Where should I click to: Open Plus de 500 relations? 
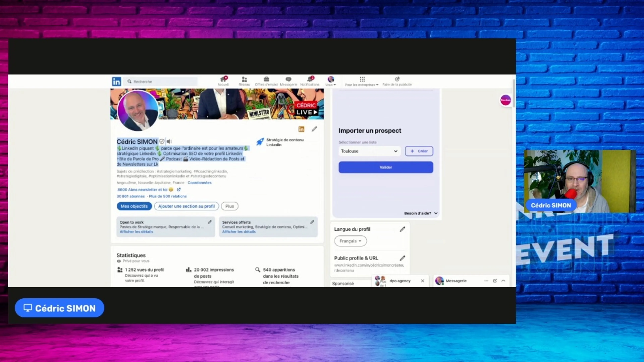pyautogui.click(x=168, y=196)
